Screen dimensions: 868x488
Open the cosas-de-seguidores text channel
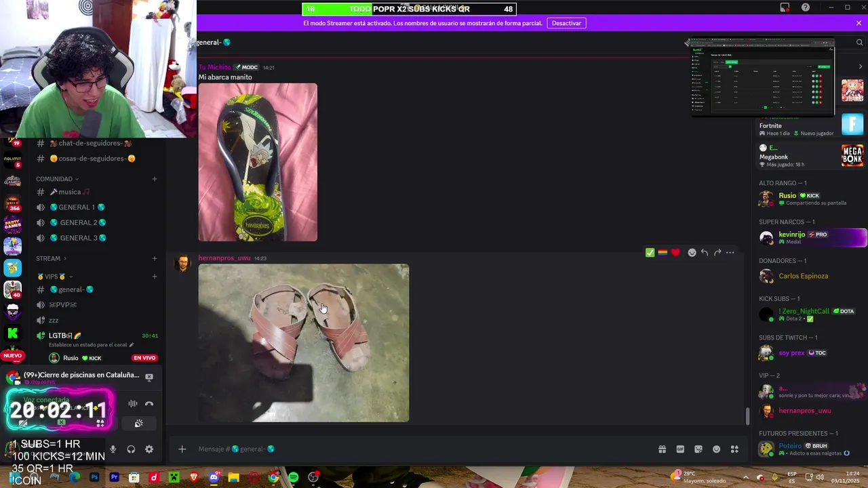pyautogui.click(x=97, y=159)
